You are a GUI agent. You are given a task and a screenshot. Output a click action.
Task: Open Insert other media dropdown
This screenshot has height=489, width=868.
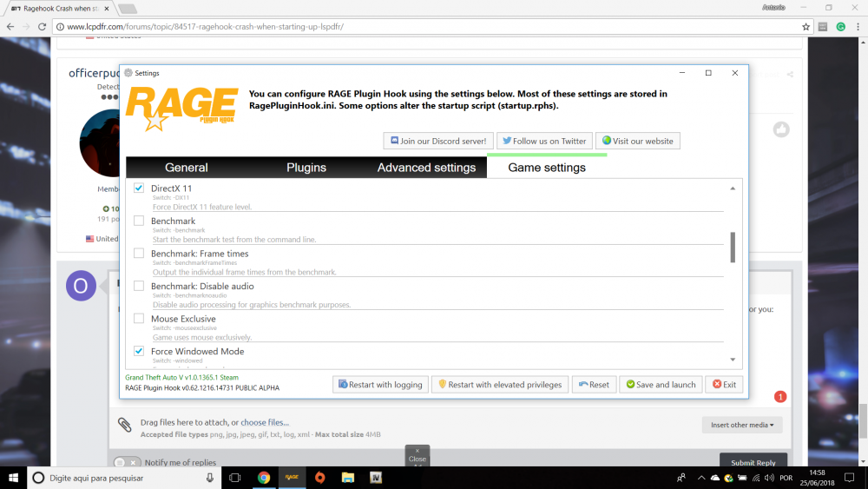point(742,425)
